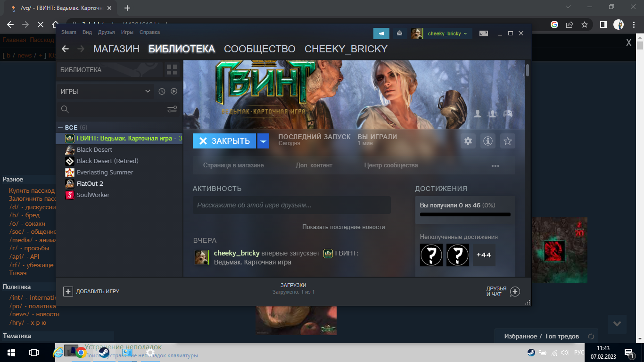This screenshot has height=362, width=644.
Task: Open dropdown arrow beside ЗАКРЫТЬ button
Action: (x=264, y=141)
